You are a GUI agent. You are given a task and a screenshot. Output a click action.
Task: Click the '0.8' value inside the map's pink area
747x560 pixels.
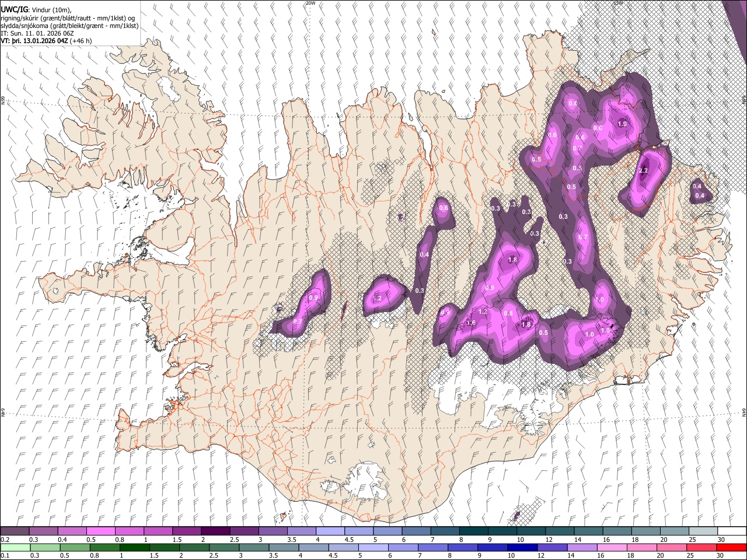pos(508,314)
